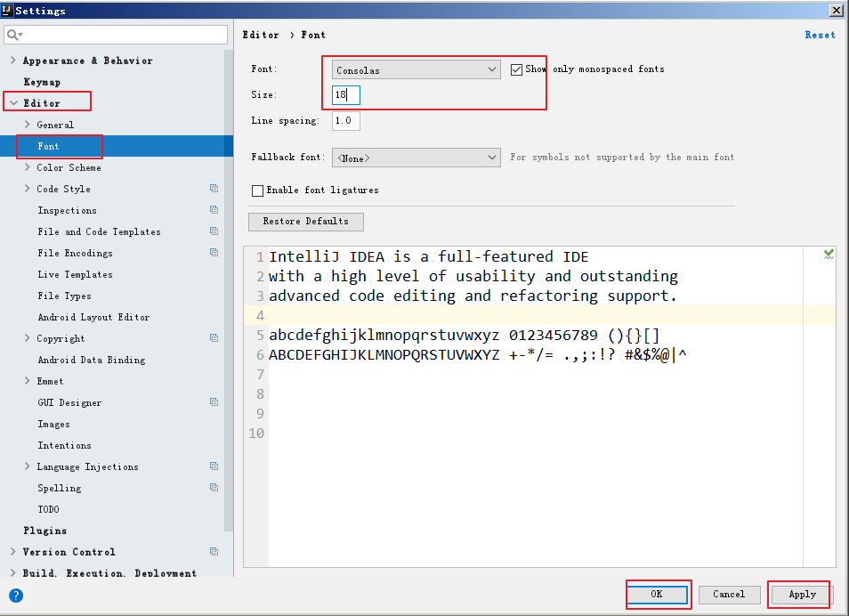The width and height of the screenshot is (849, 616).
Task: Click the project icon beside Spelling
Action: [214, 488]
